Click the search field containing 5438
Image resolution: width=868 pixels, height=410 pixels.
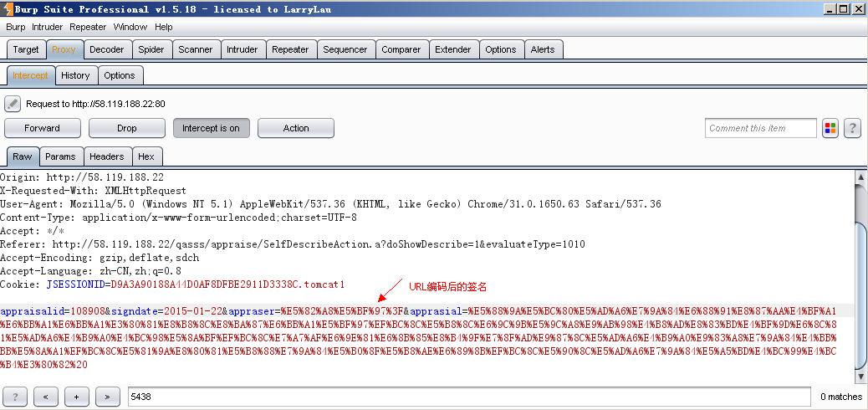469,397
